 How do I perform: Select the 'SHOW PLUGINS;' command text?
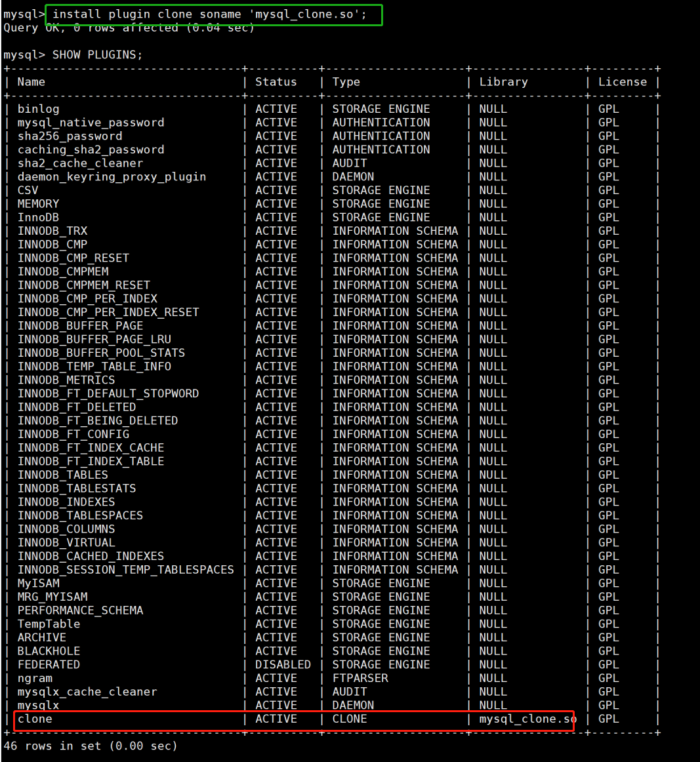pyautogui.click(x=98, y=55)
